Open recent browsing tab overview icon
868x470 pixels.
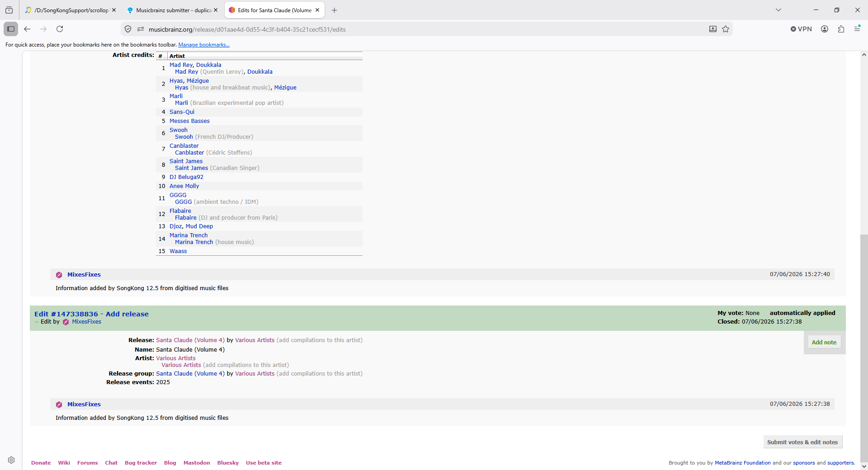pos(9,10)
